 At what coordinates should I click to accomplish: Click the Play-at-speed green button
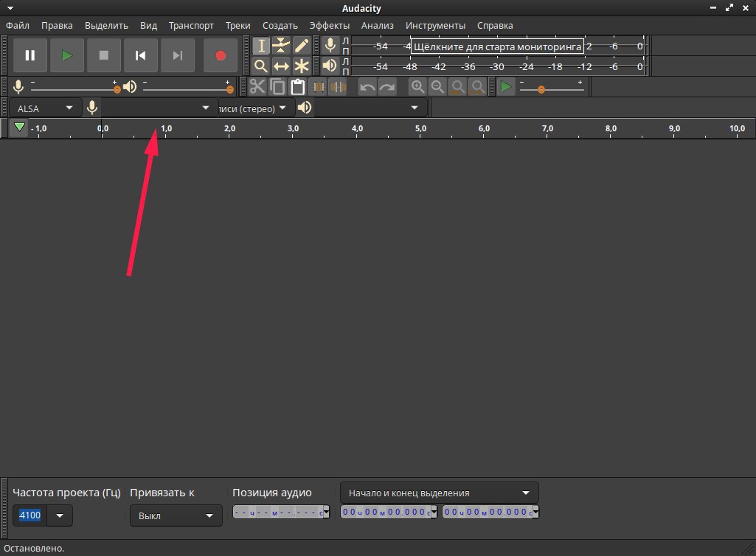coord(506,87)
